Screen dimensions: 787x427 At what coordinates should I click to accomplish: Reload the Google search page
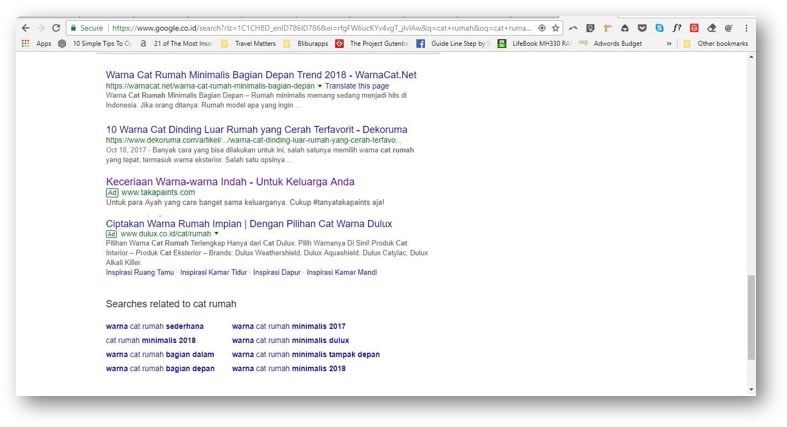click(x=56, y=28)
